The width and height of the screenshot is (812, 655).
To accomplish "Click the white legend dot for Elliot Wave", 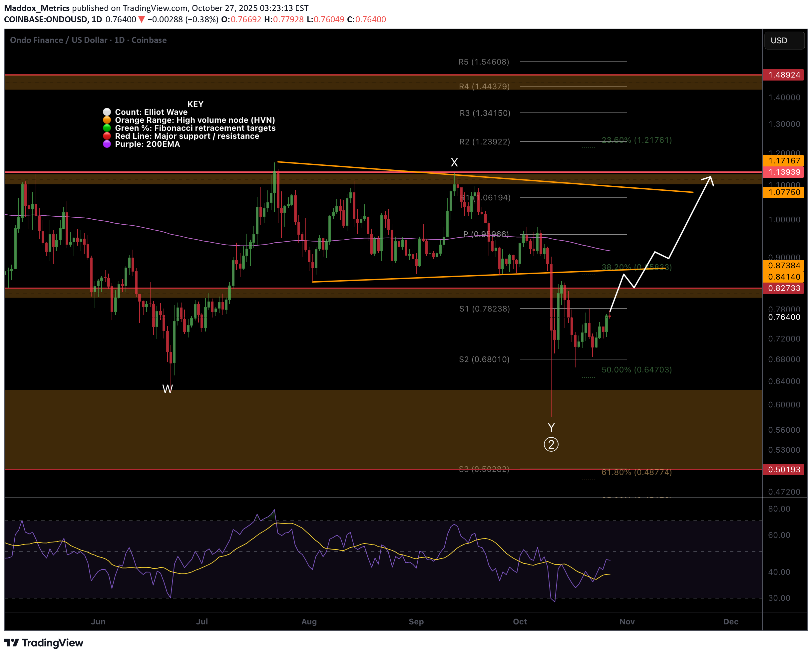I will tap(107, 112).
